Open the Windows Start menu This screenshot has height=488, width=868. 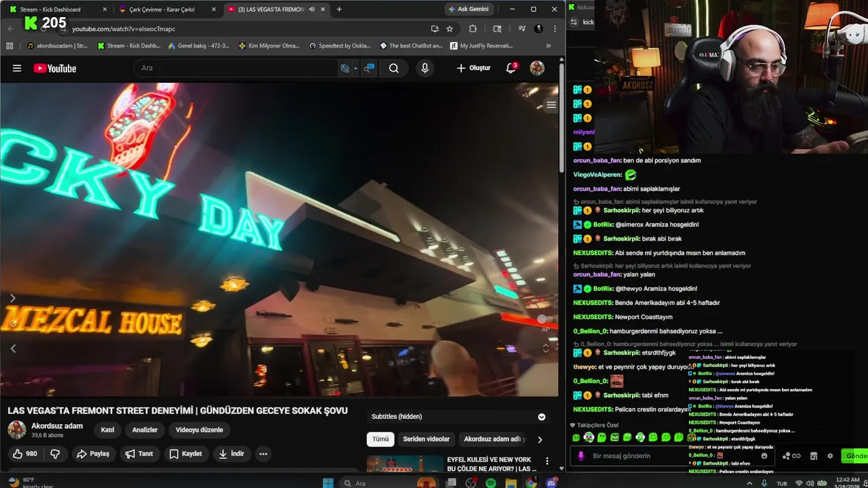coord(328,483)
